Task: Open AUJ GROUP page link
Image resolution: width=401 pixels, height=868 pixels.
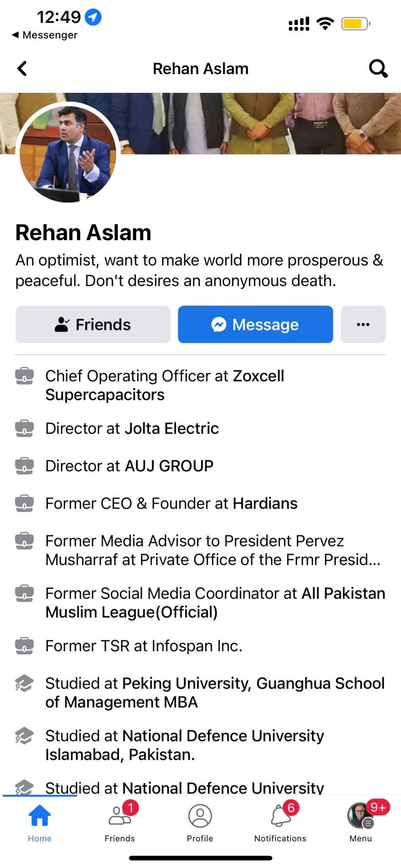Action: pos(169,466)
